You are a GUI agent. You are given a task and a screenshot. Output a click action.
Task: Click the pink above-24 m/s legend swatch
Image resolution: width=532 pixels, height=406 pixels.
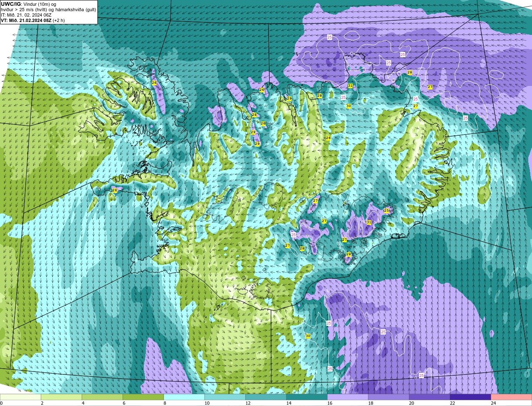[512, 397]
